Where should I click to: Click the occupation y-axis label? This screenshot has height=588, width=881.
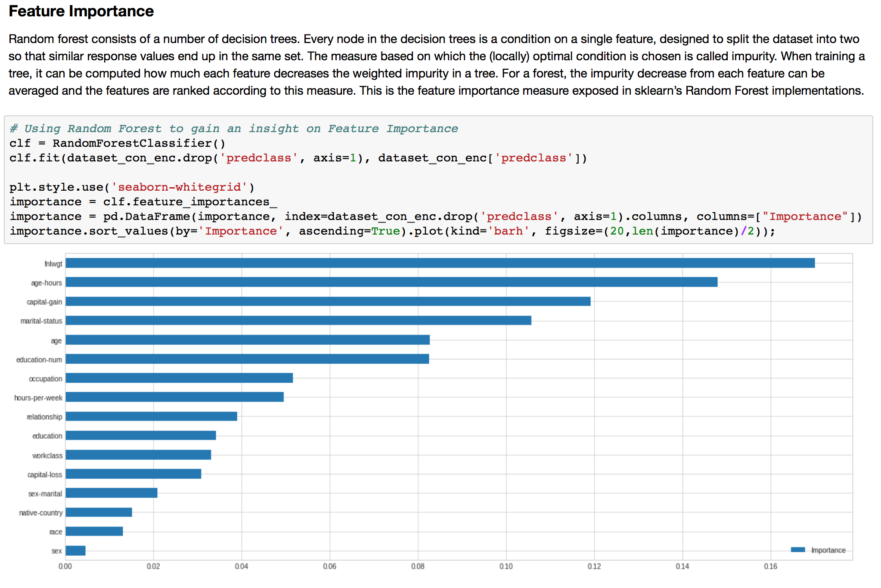coord(45,379)
